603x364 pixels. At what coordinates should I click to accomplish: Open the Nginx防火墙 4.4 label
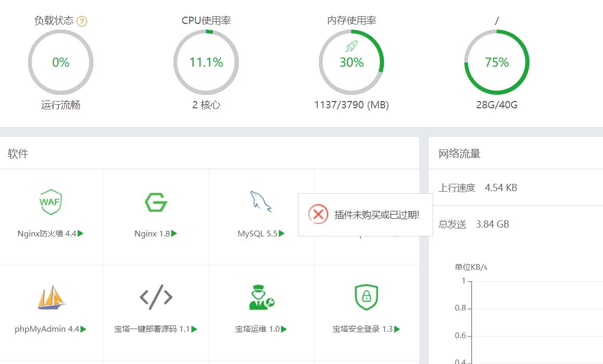point(47,234)
